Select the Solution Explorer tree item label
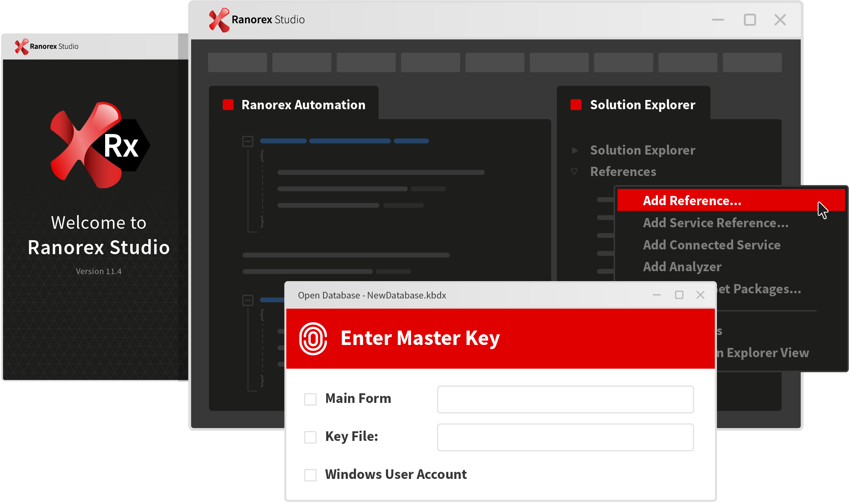The image size is (849, 504). click(642, 150)
